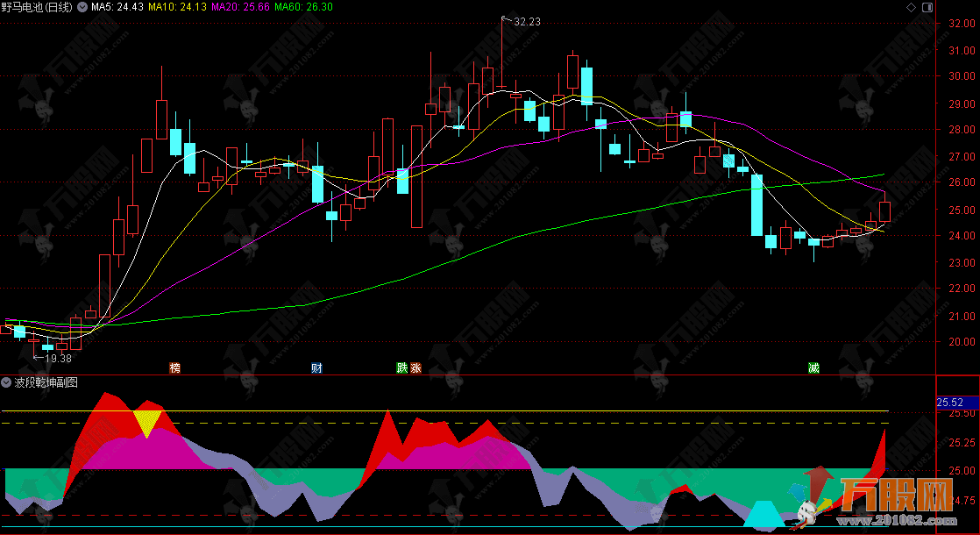Select the MA60: 26.30 indicator label
Screen dimensions: 980x535
coord(304,8)
